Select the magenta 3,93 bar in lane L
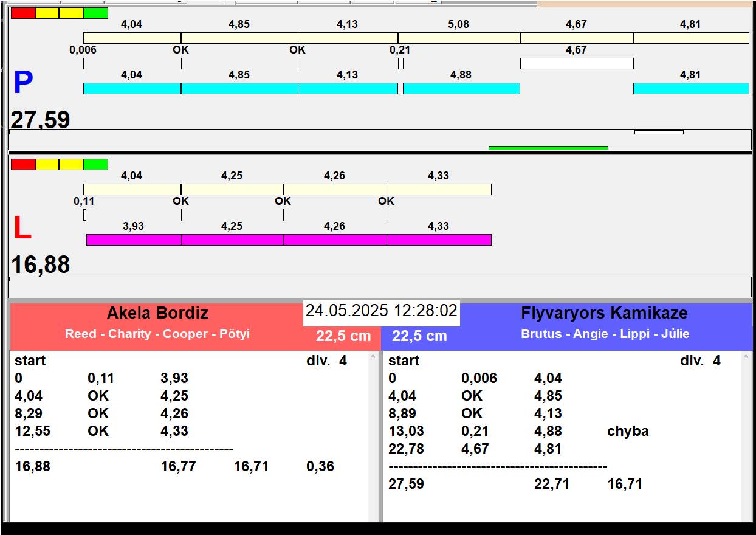 pos(134,240)
